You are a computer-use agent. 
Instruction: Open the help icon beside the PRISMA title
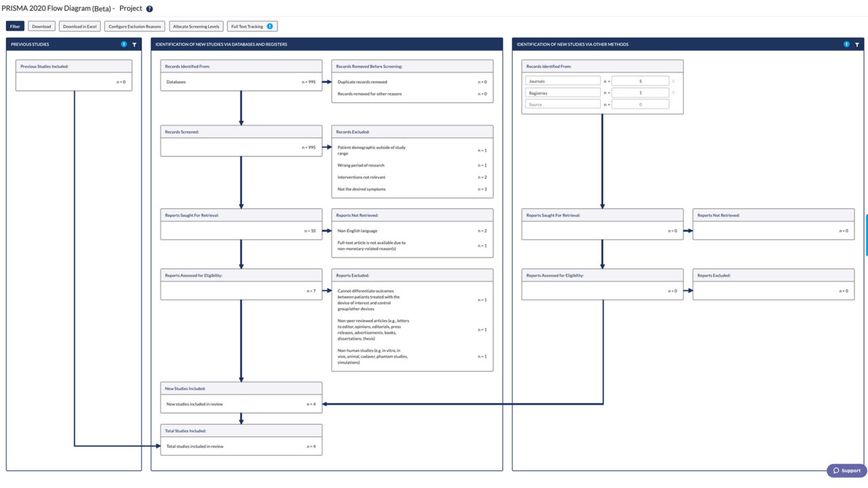[x=148, y=8]
